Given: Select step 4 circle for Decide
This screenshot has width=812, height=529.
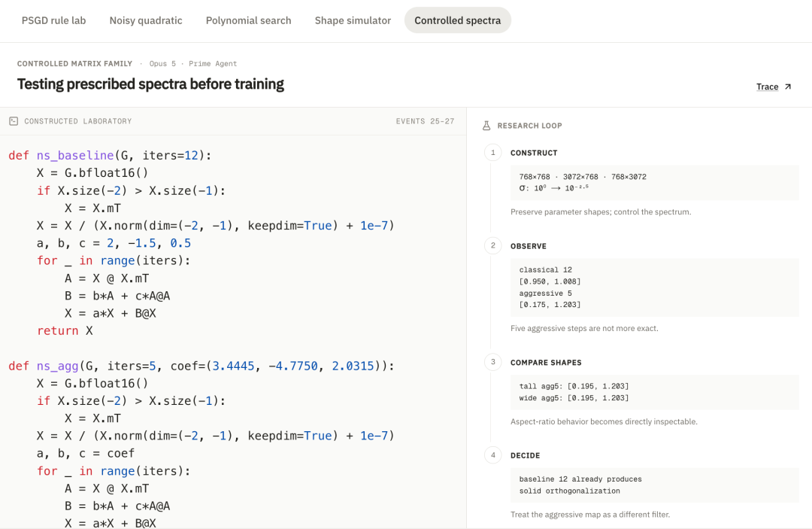Looking at the screenshot, I should (493, 455).
